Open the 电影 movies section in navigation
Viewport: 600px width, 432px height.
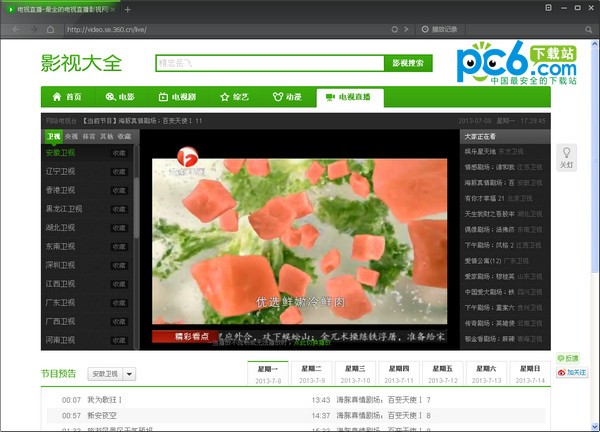pos(119,97)
